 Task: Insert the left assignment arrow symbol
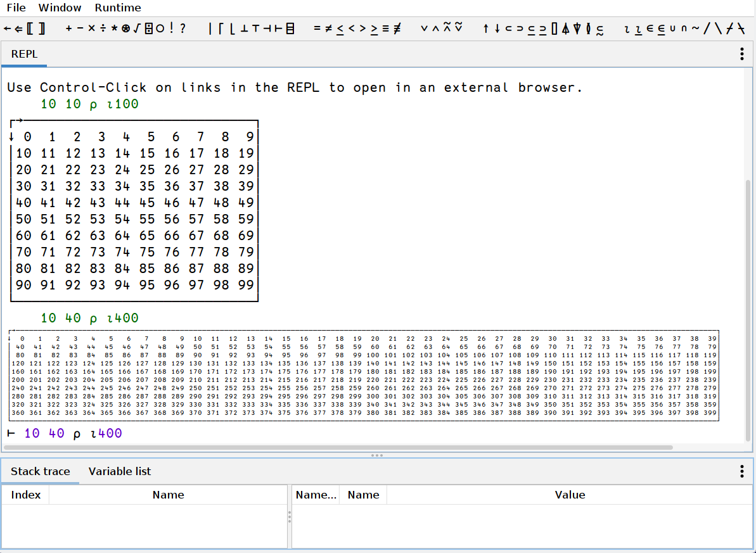pyautogui.click(x=7, y=29)
